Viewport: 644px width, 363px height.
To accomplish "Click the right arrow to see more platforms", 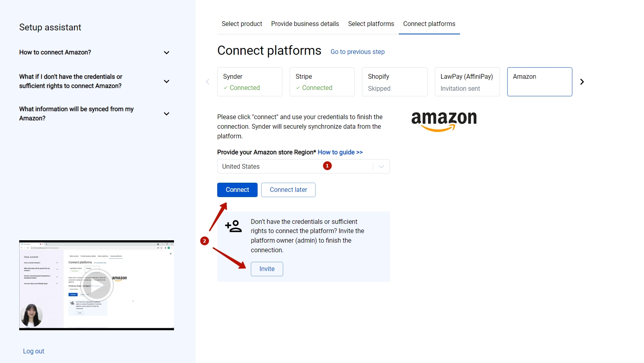I will tap(582, 82).
